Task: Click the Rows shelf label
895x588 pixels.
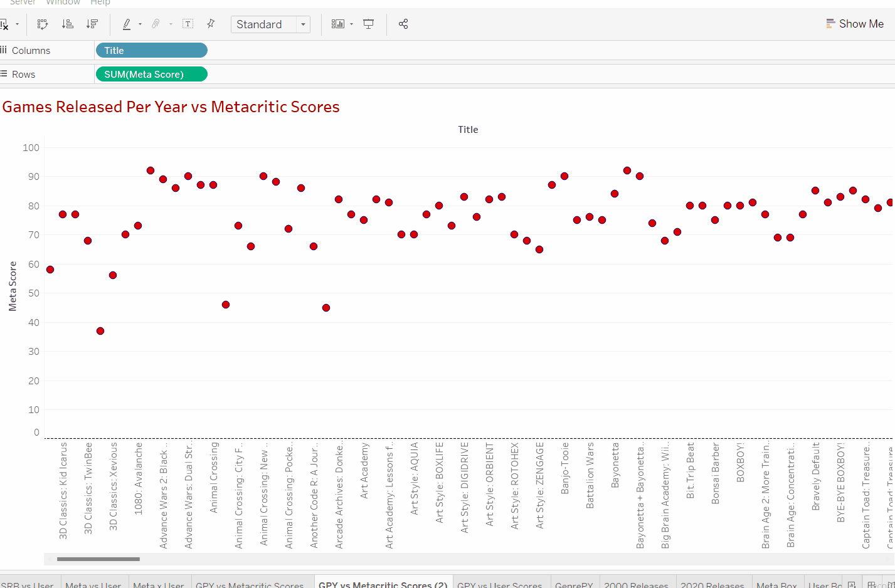Action: [x=23, y=75]
